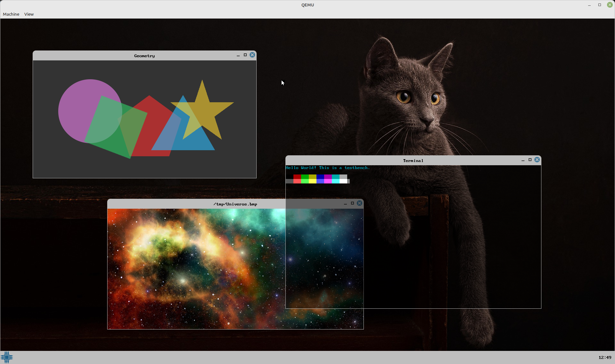Open the chip start menu icon

click(x=7, y=357)
